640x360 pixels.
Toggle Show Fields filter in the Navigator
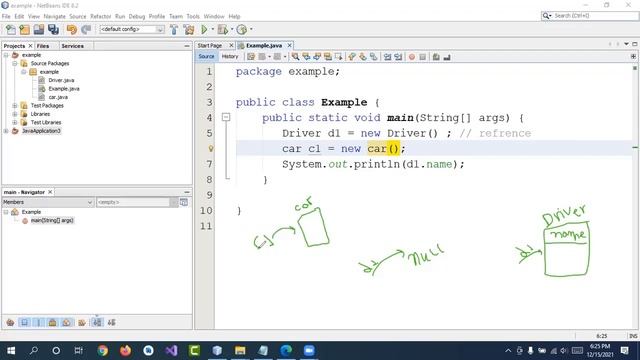click(x=24, y=322)
